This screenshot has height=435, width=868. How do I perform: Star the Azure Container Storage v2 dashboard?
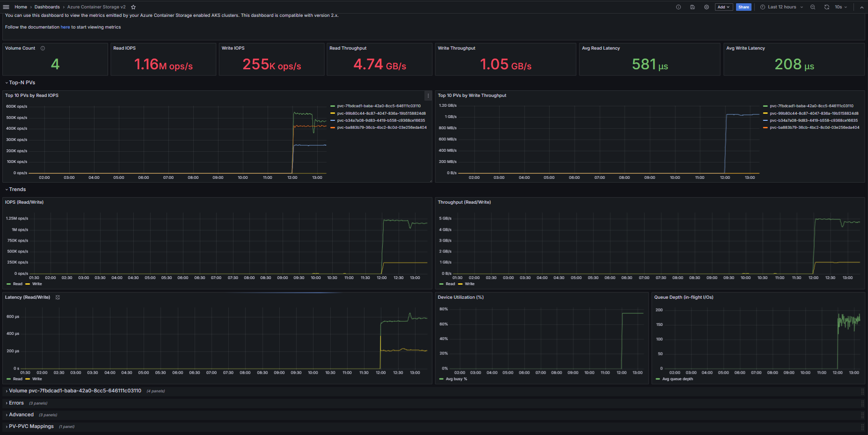tap(133, 7)
